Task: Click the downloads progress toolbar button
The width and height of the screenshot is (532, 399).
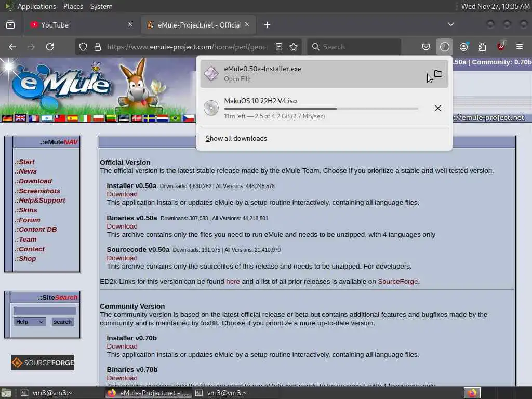Action: coord(445,47)
